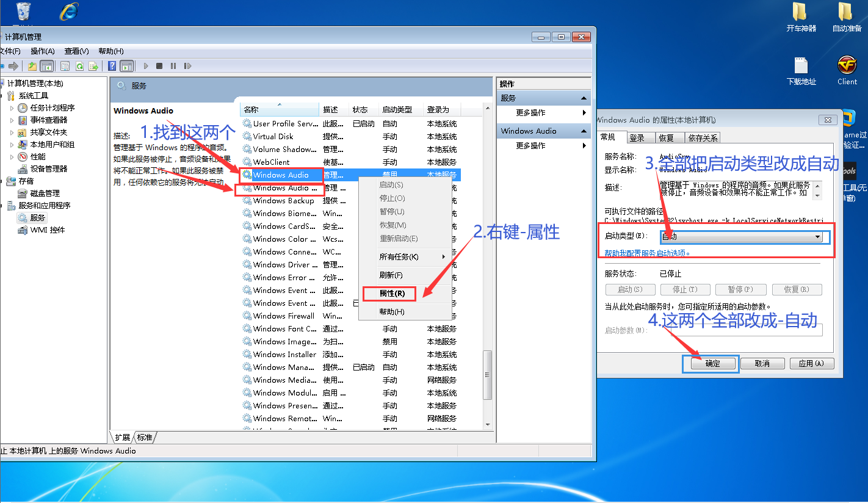
Task: Open the 启动类型 dropdown in properties dialog
Action: tap(741, 237)
